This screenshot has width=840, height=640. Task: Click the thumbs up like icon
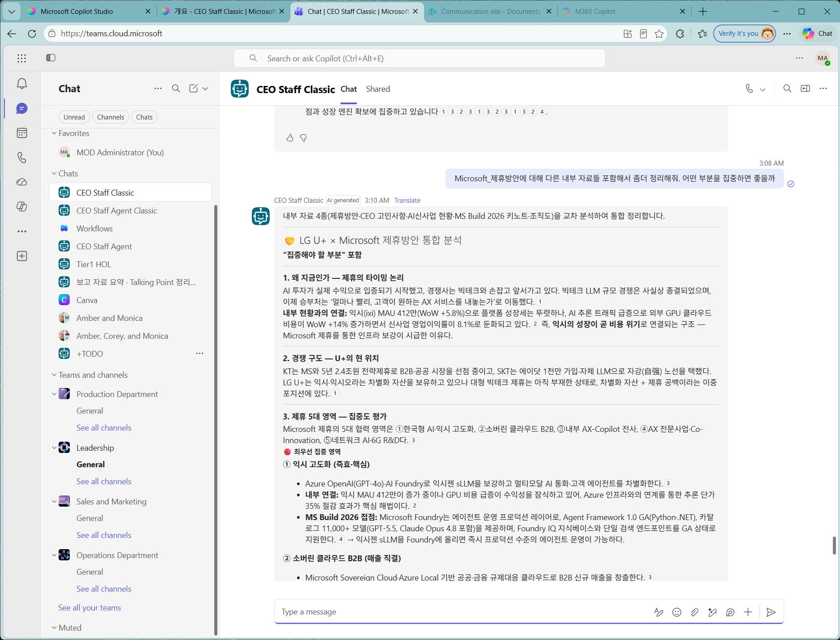pos(290,138)
